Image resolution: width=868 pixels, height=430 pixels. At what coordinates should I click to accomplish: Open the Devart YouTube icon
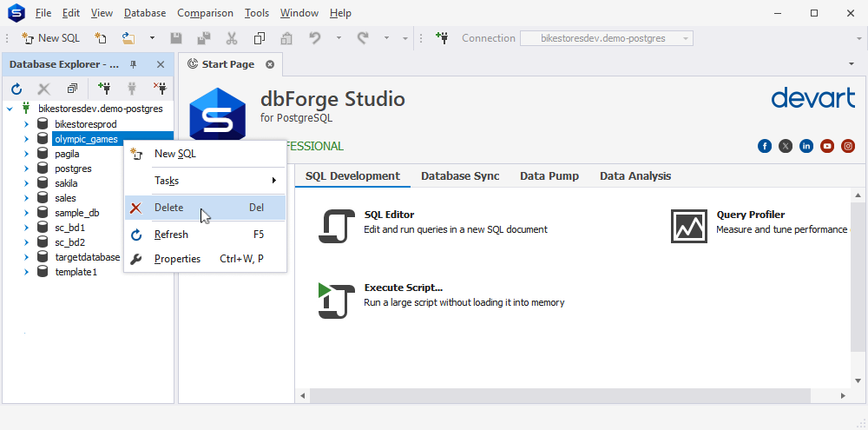pyautogui.click(x=827, y=146)
